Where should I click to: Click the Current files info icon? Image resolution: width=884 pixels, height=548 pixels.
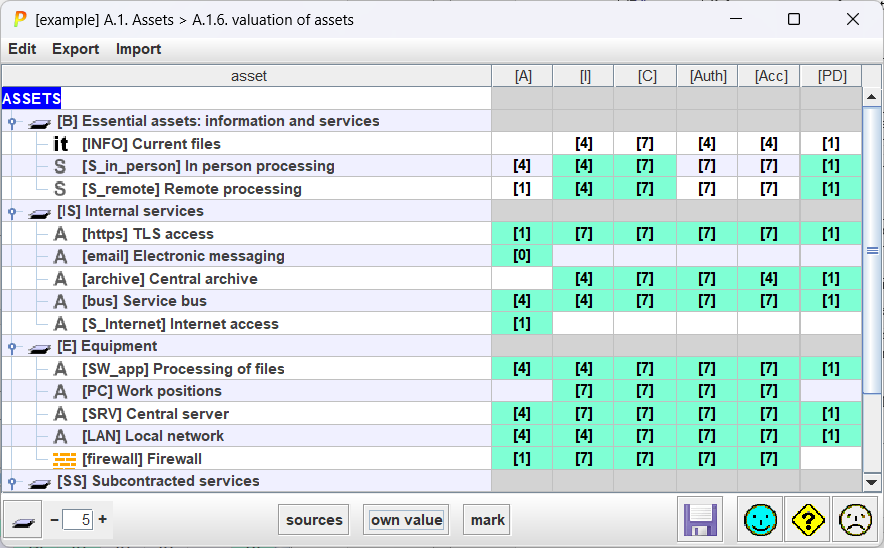point(61,144)
